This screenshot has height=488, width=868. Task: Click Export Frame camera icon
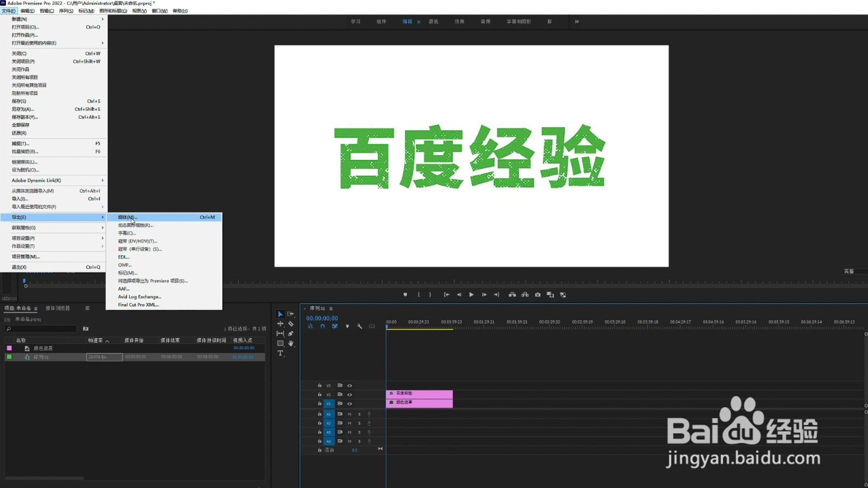(538, 294)
